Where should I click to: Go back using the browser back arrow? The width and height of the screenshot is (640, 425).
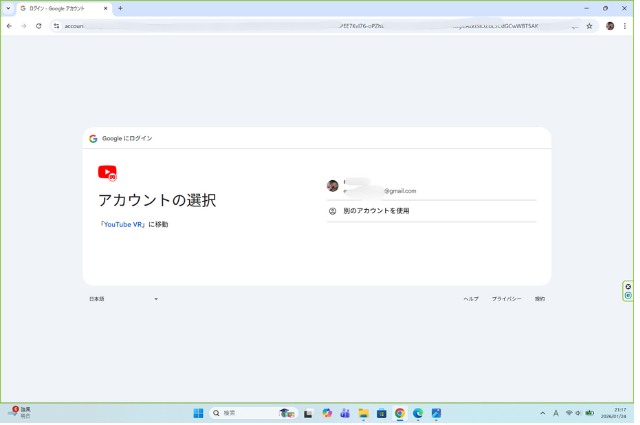(9, 26)
